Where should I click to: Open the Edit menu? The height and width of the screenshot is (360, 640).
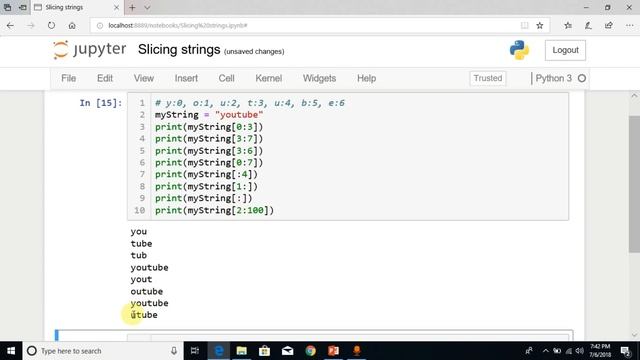pos(105,78)
